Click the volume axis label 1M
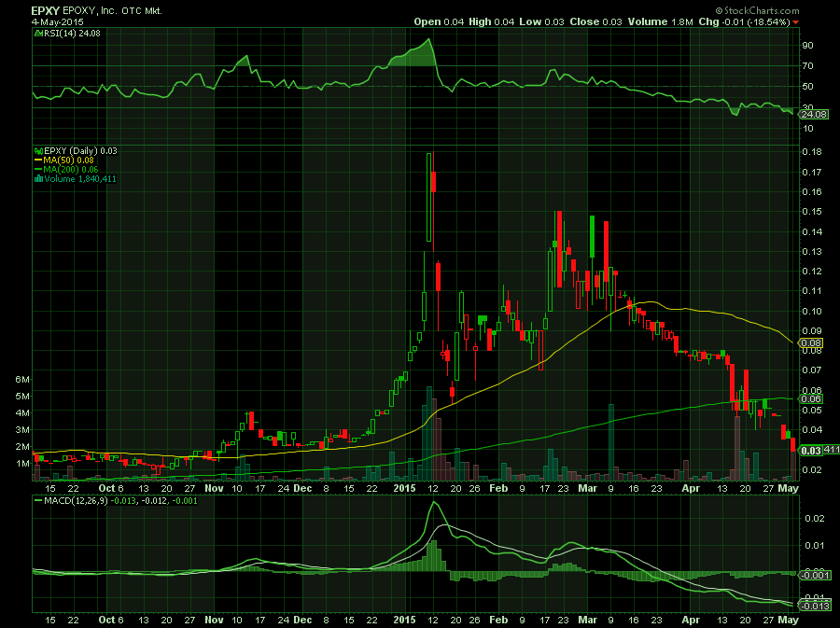840x628 pixels. 22,464
